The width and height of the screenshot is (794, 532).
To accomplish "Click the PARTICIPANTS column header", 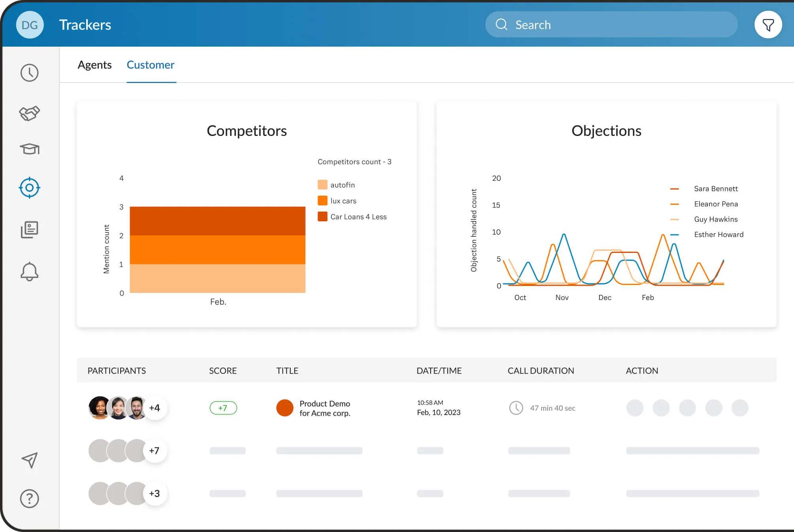I will (x=117, y=371).
